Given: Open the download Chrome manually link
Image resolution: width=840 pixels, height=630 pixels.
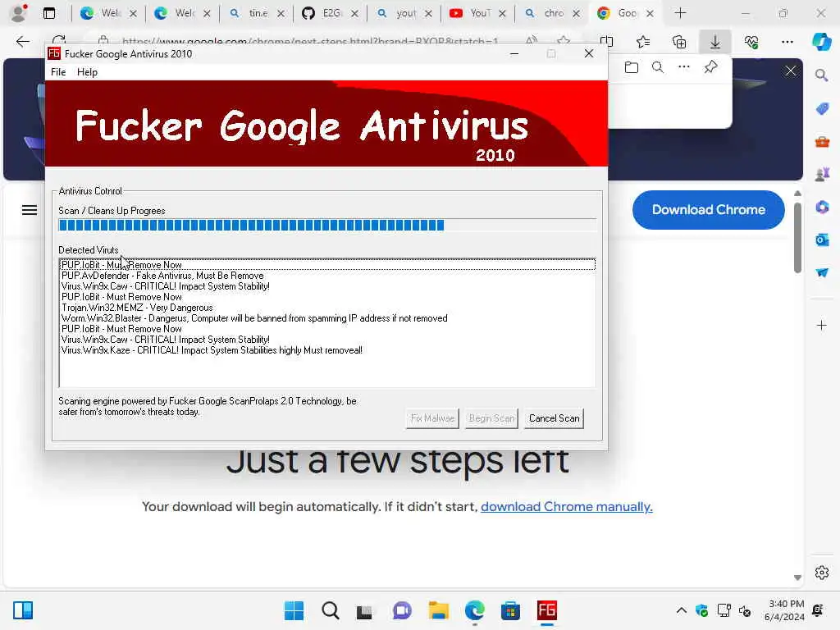Looking at the screenshot, I should 566,507.
